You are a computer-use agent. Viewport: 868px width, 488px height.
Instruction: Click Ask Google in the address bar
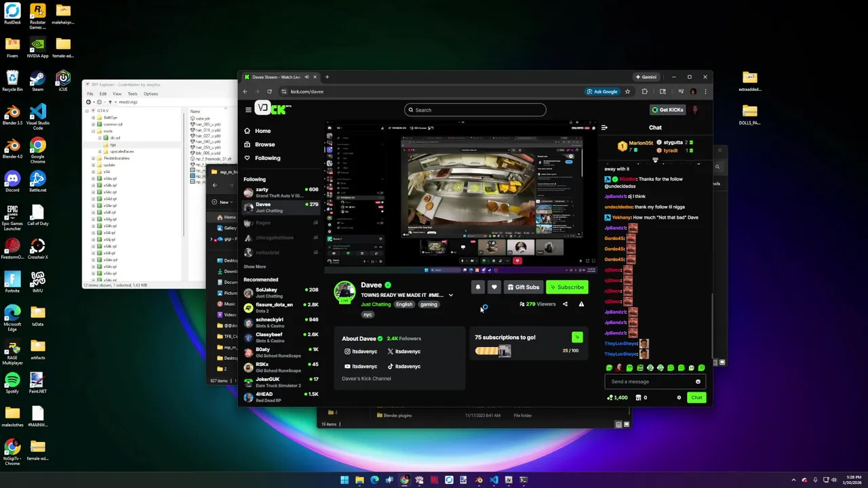coord(602,91)
